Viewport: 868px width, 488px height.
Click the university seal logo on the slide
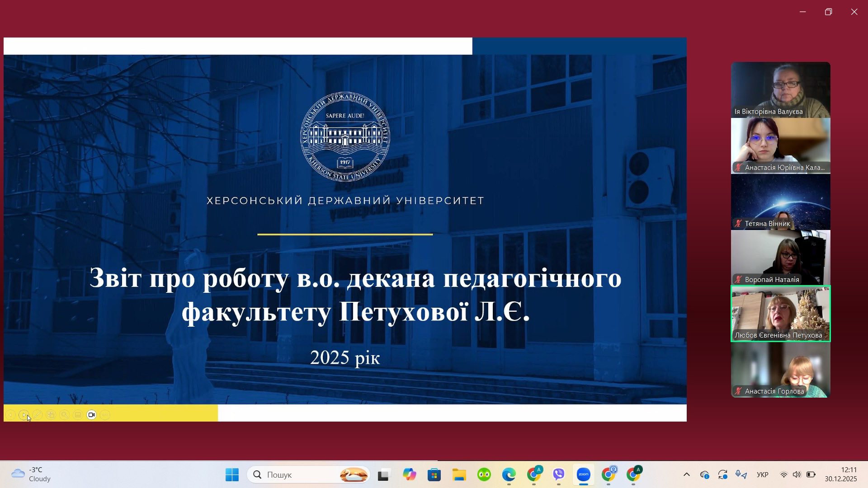(x=345, y=137)
